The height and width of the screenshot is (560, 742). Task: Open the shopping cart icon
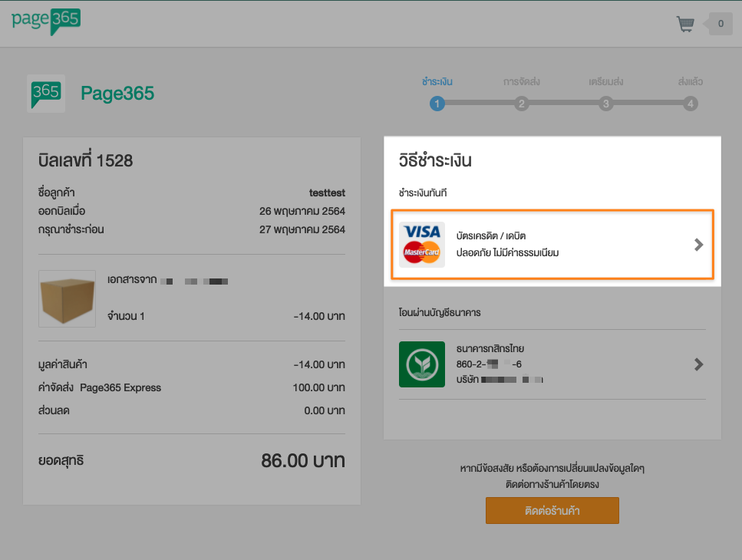(685, 25)
